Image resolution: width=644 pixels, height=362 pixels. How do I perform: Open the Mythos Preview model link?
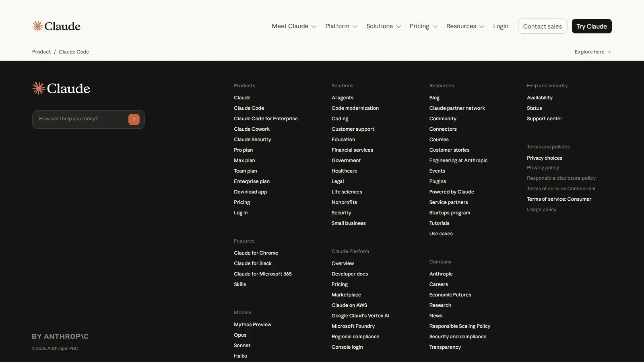pos(252,325)
